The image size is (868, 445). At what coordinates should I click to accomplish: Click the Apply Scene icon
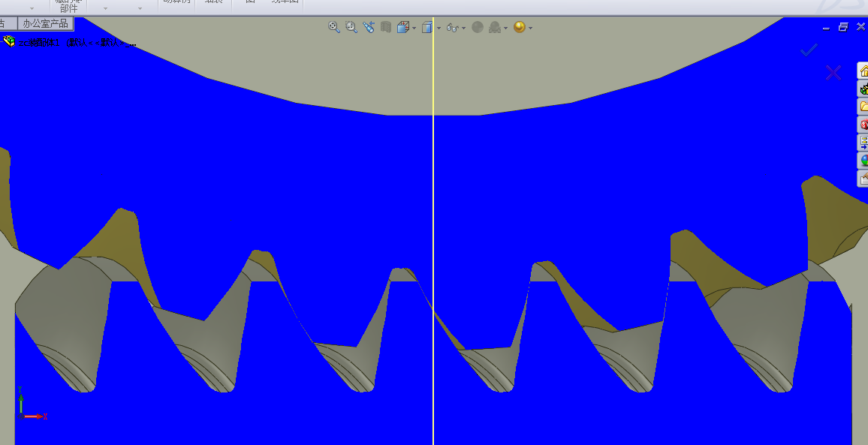(495, 27)
